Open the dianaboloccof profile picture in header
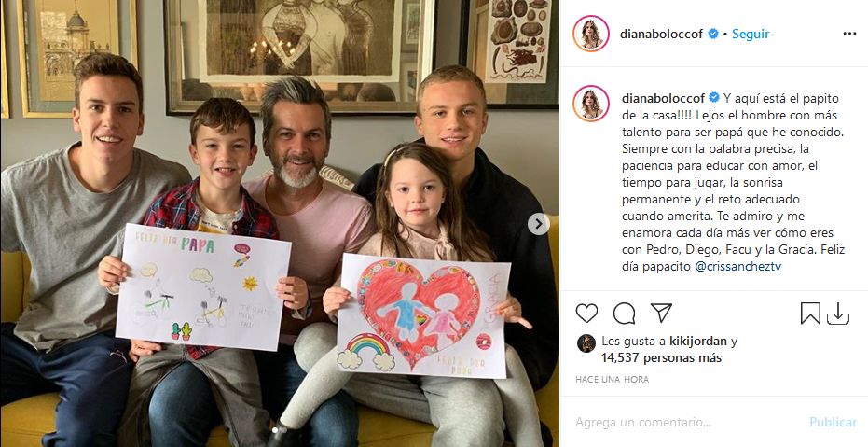This screenshot has width=868, height=447. pyautogui.click(x=591, y=34)
